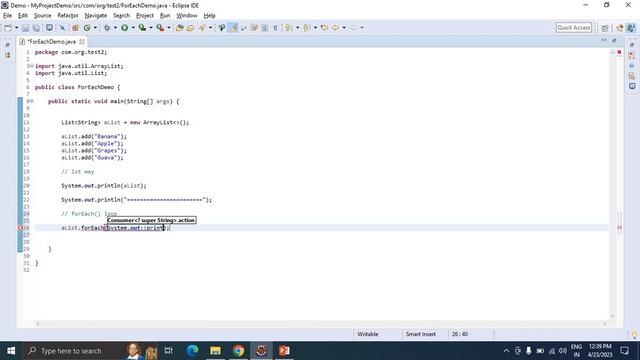This screenshot has width=640, height=360.
Task: Open the Open Type toolbar icon
Action: tap(180, 28)
